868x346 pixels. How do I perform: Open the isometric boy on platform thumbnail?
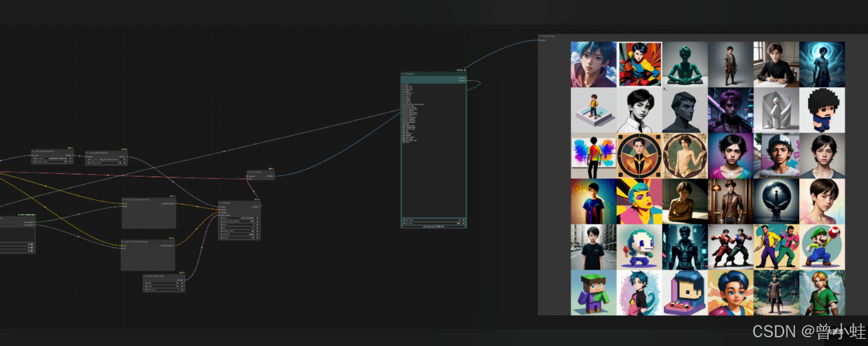[x=593, y=110]
